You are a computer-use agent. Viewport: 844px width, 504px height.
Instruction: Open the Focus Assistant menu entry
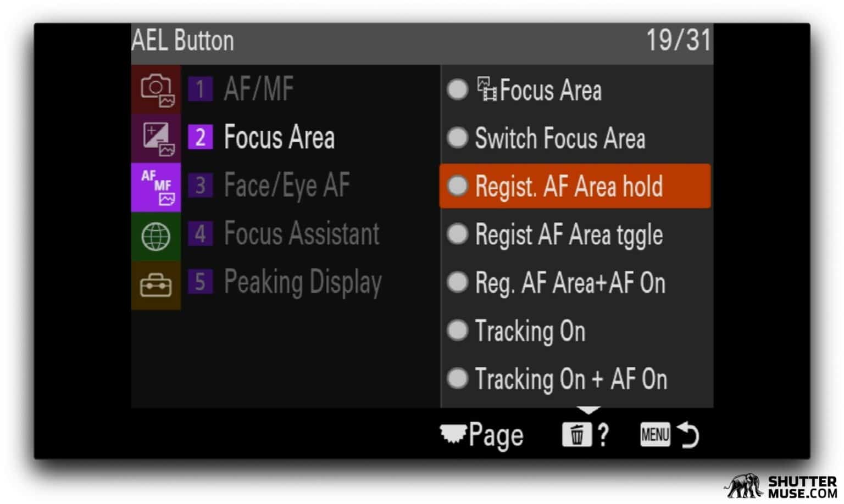point(301,234)
